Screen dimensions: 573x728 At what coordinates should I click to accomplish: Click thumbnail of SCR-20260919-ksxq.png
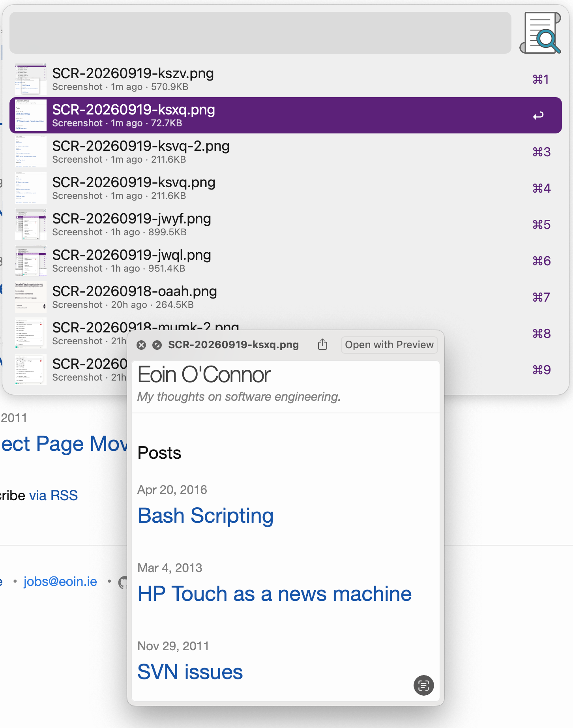pos(31,115)
